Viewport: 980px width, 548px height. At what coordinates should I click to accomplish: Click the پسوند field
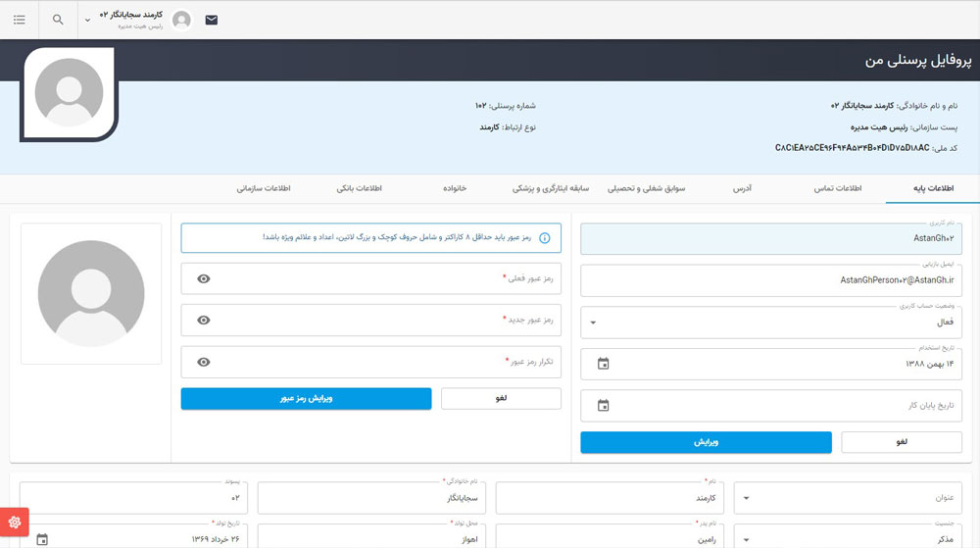(x=133, y=498)
